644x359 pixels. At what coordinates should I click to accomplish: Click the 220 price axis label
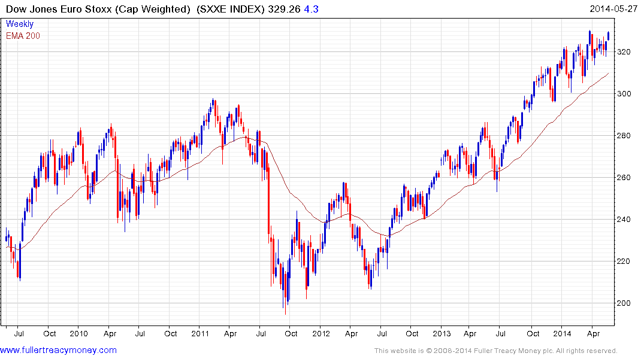point(624,261)
